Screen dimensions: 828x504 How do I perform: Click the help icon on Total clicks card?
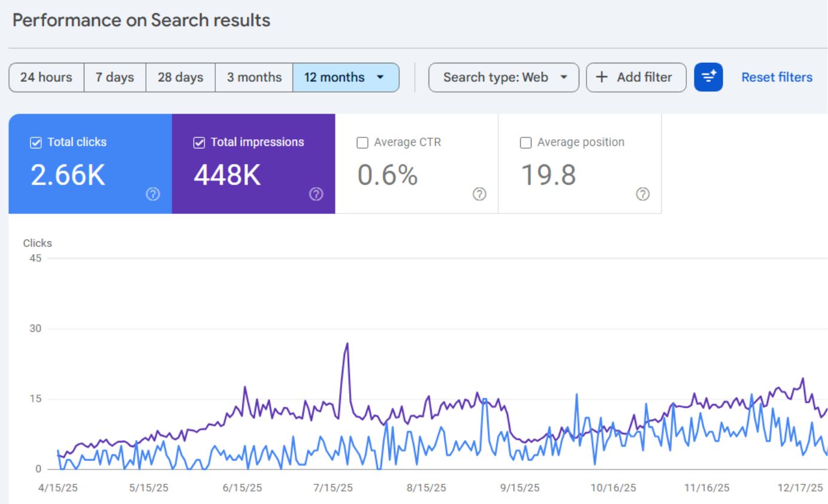153,194
